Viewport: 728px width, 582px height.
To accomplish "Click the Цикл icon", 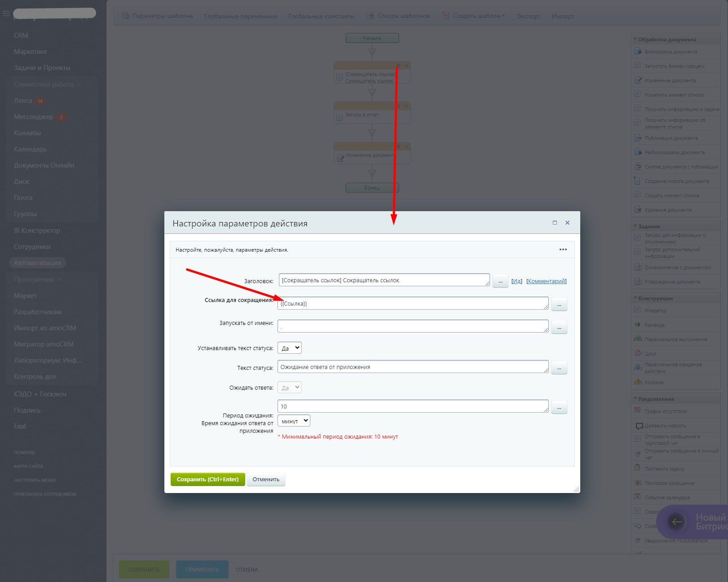I will (638, 353).
